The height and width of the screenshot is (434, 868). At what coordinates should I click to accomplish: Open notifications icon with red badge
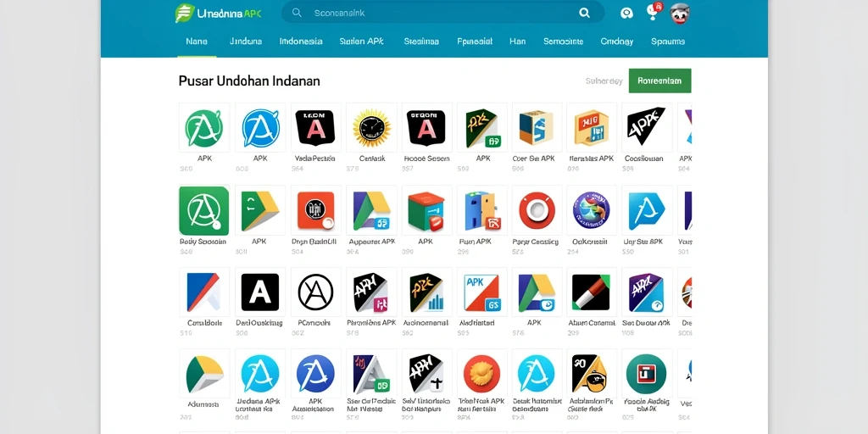pos(654,11)
